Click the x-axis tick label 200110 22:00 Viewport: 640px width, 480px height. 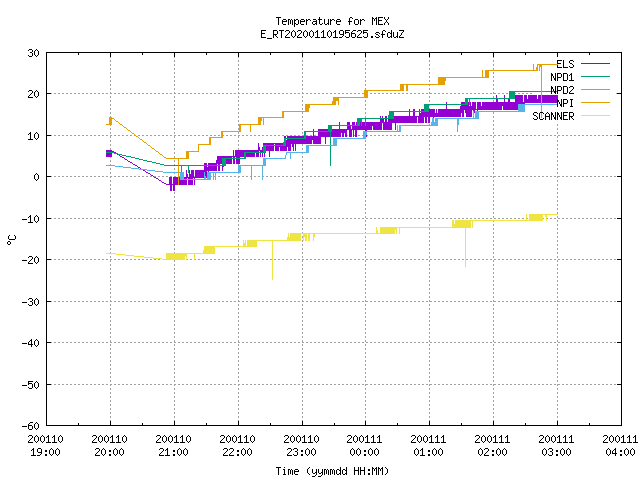click(x=238, y=446)
